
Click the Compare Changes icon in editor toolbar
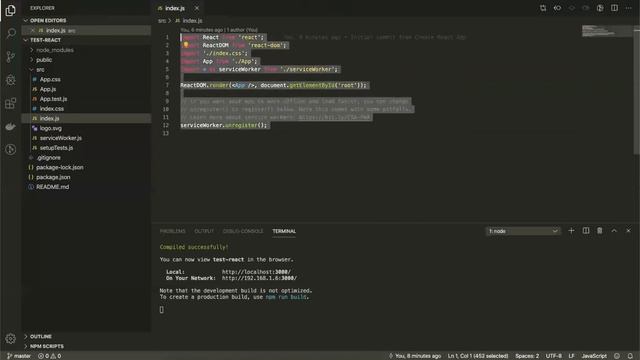(543, 8)
